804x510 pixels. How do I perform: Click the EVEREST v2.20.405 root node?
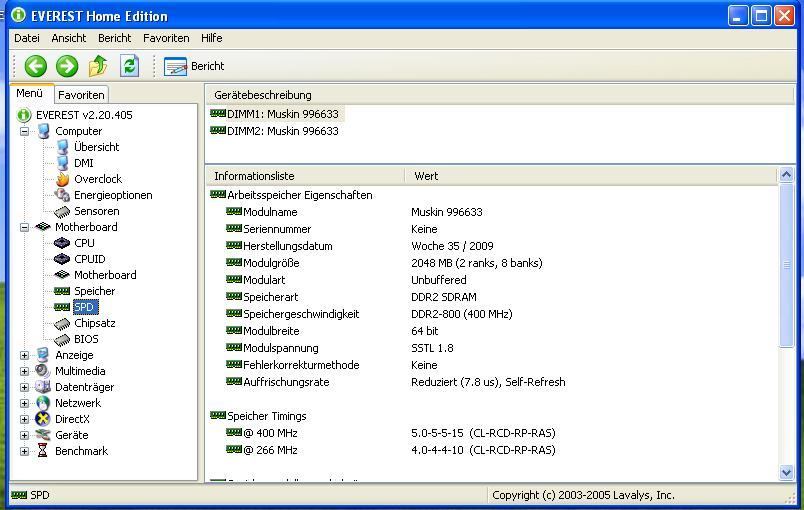[84, 115]
